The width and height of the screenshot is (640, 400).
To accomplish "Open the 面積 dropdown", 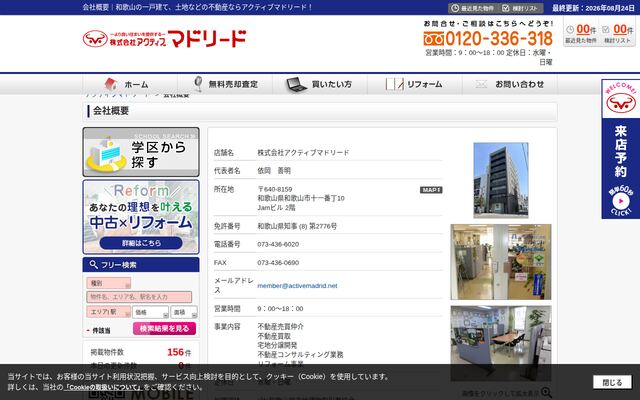I will 184,312.
